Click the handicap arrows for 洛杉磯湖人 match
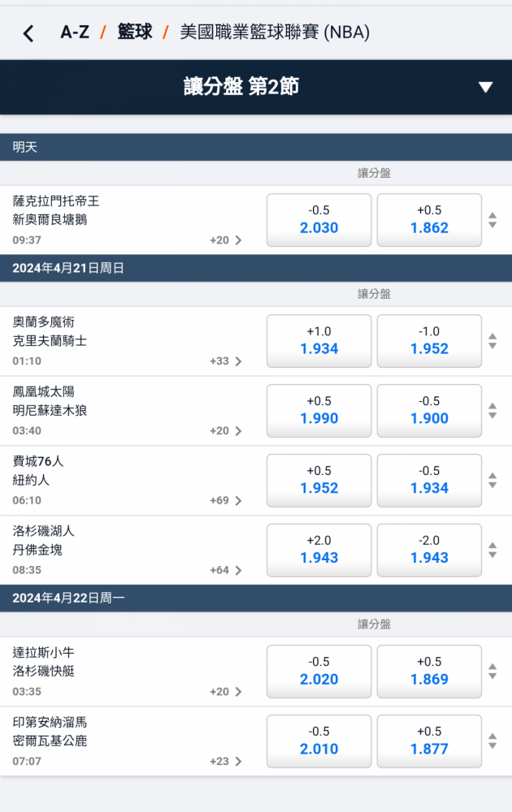The height and width of the screenshot is (812, 512). (492, 551)
